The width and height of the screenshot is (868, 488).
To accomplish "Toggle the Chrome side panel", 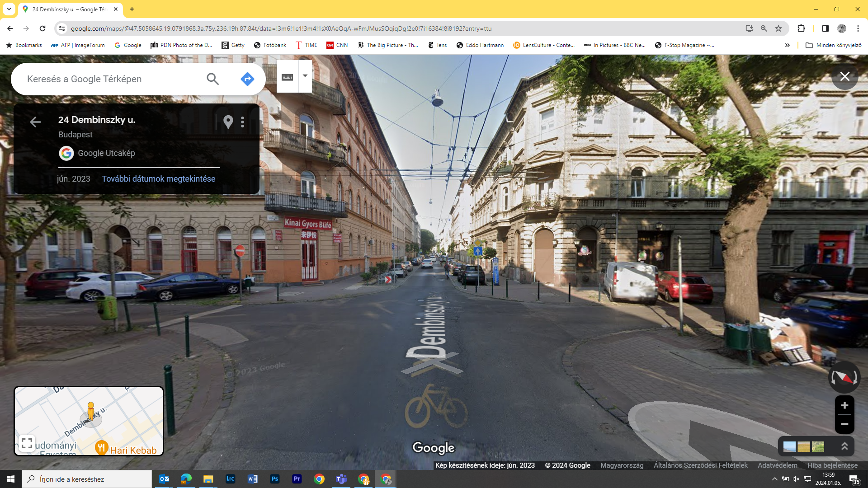I will pyautogui.click(x=825, y=28).
